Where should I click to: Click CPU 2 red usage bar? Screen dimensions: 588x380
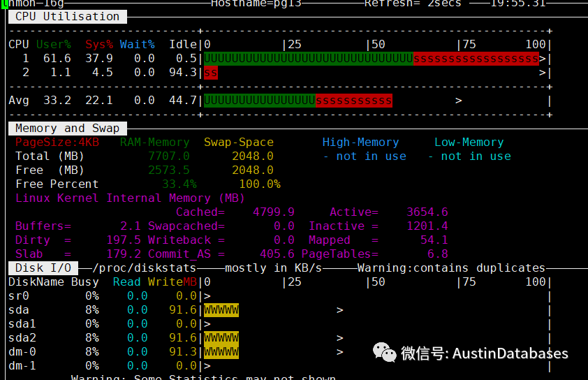[211, 73]
